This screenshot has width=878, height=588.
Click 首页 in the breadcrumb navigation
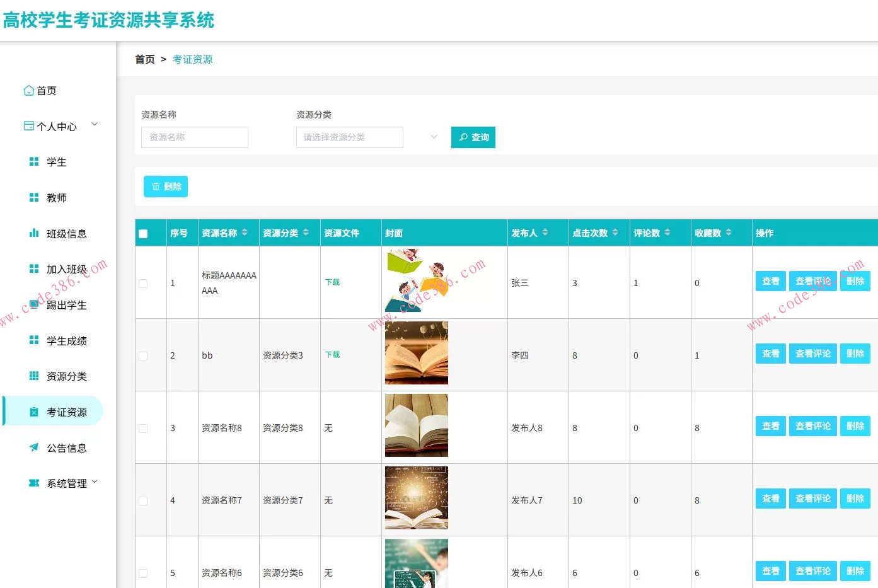pyautogui.click(x=144, y=59)
